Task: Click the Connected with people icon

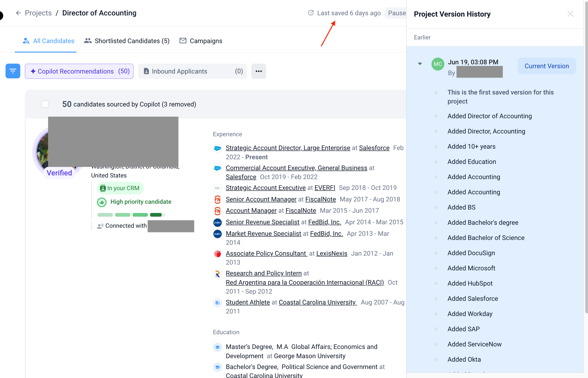Action: click(x=100, y=226)
